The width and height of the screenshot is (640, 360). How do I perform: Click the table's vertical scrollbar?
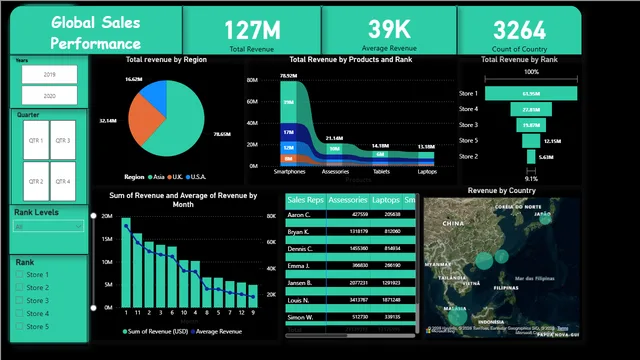point(417,263)
